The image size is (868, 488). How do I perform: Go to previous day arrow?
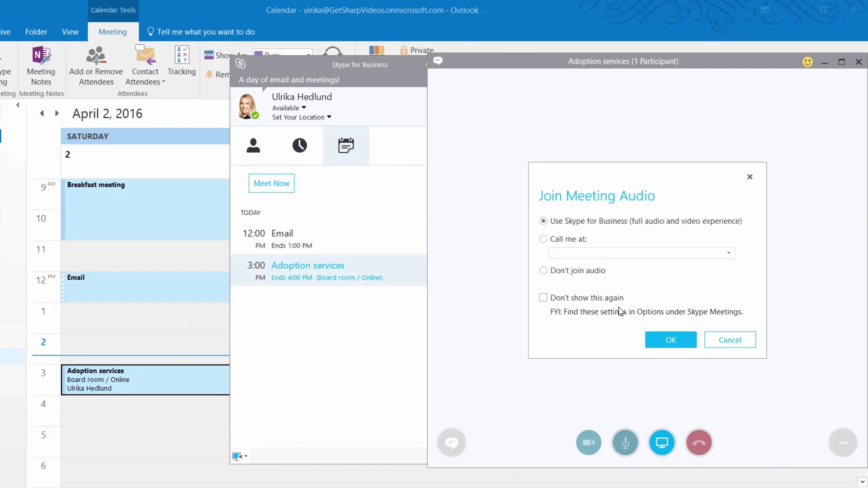(42, 113)
